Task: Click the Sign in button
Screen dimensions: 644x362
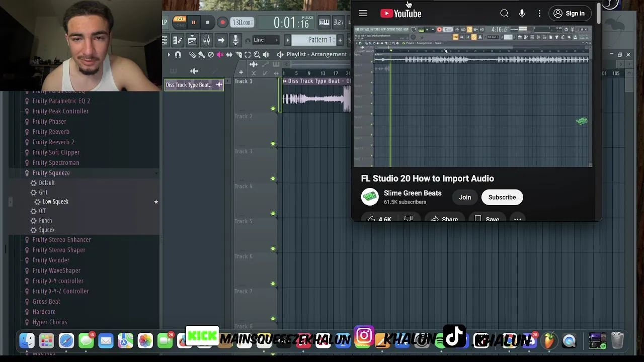Action: [569, 14]
